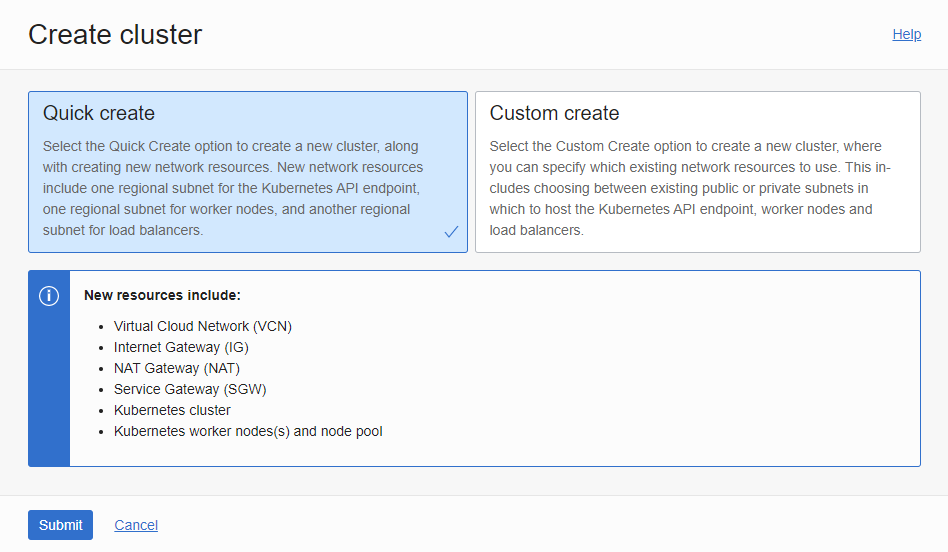Click the Internet Gateway (IG) list item
This screenshot has width=948, height=552.
pyautogui.click(x=181, y=347)
